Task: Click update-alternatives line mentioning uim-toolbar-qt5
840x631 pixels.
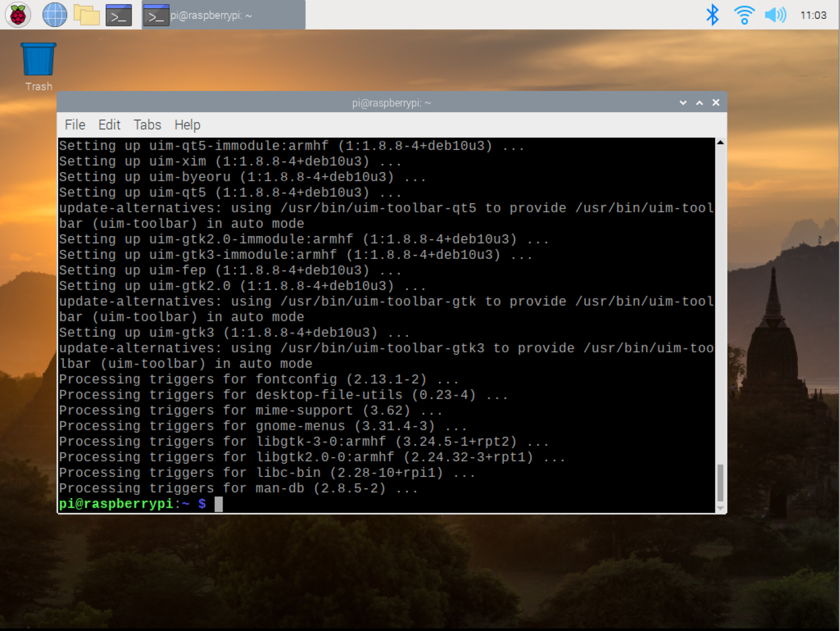Action: [x=386, y=215]
